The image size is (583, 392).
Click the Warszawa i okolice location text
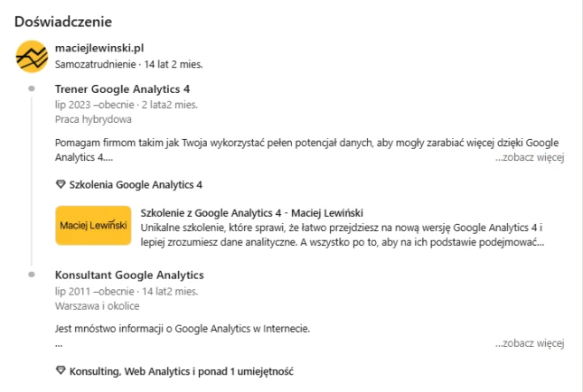[98, 306]
